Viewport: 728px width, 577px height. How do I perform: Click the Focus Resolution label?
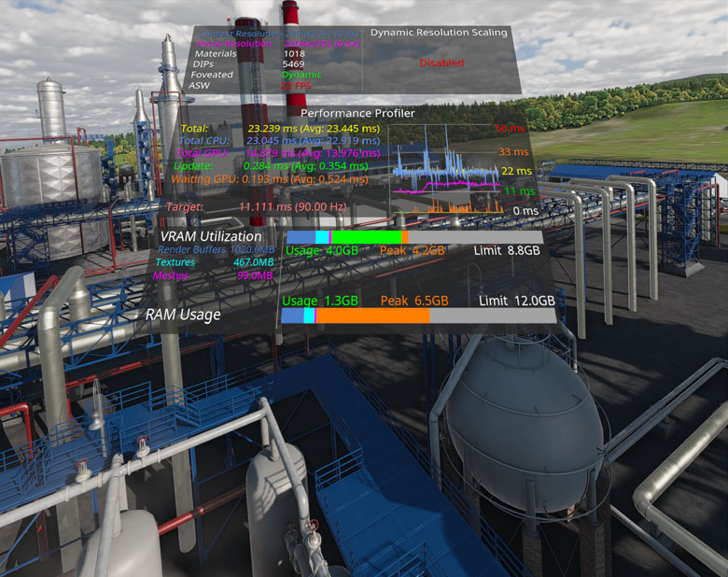(234, 44)
